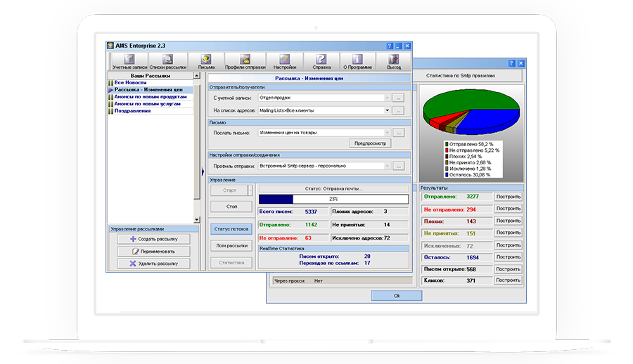Select Анонсы по новым продуктам mailing
633x364 pixels.
point(151,97)
